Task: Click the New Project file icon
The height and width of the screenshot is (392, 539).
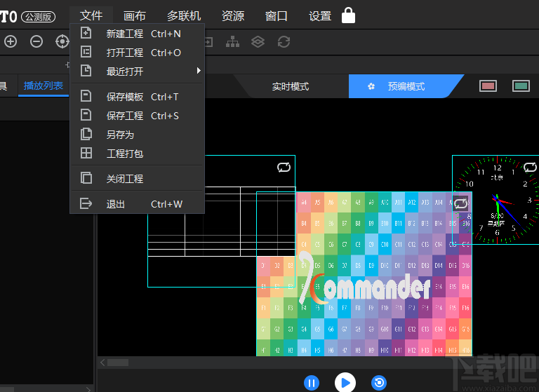Action: coord(86,33)
